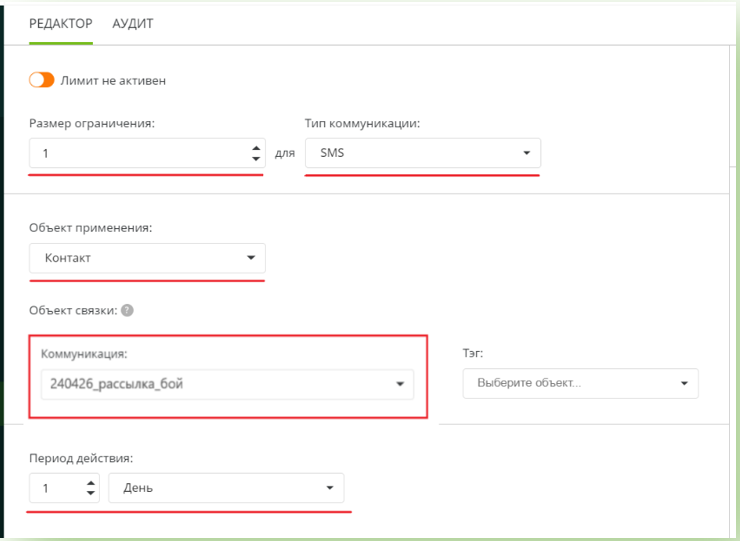Increase Период действия value with up arrow
The image size is (740, 541).
pos(91,482)
